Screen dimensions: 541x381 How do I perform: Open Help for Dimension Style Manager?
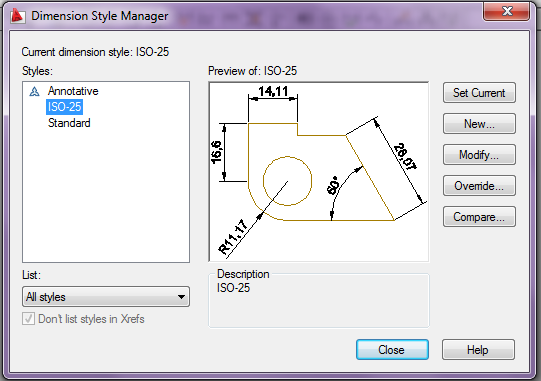coord(478,350)
